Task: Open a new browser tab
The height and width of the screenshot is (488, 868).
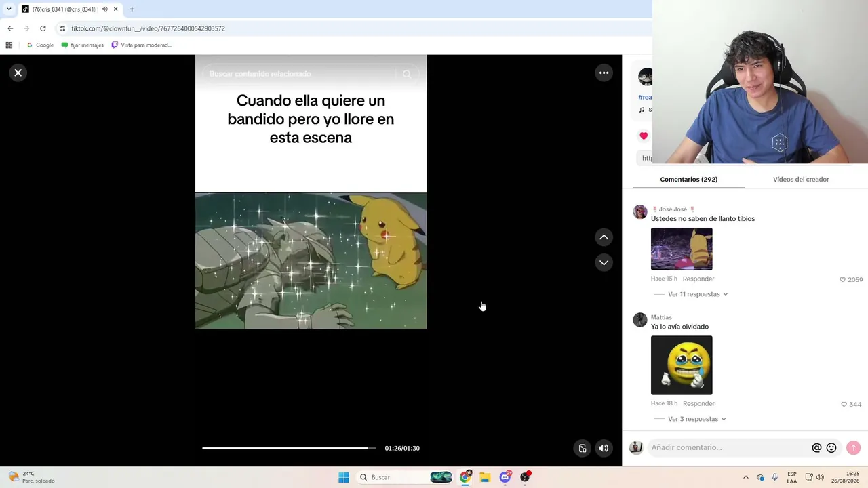Action: pos(132,9)
